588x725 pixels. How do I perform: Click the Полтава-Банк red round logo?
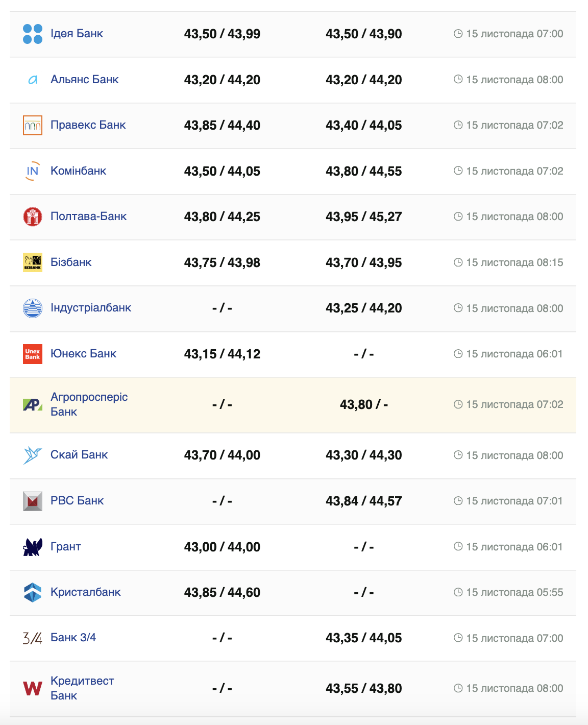[x=33, y=216]
